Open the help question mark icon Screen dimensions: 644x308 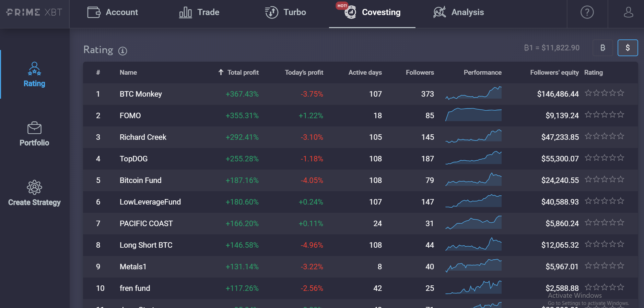[587, 12]
